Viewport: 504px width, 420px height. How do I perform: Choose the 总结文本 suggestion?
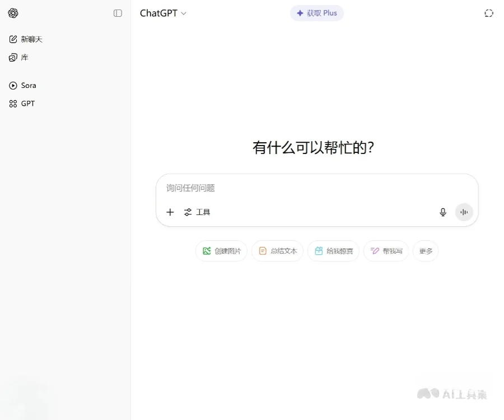(277, 251)
